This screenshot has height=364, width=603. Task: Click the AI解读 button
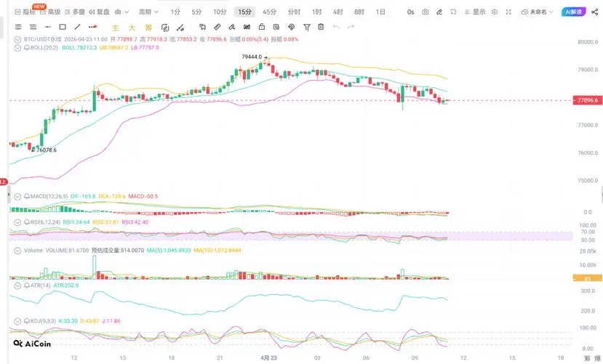point(573,12)
